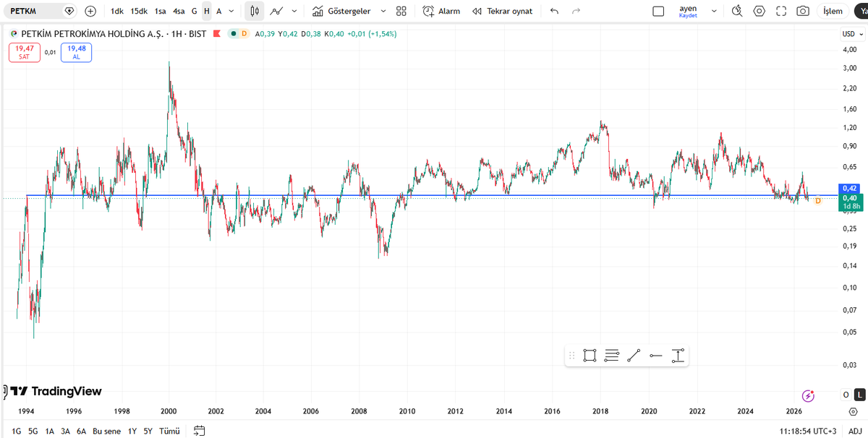
Task: Toggle the L logarithmic scale button
Action: (x=859, y=395)
